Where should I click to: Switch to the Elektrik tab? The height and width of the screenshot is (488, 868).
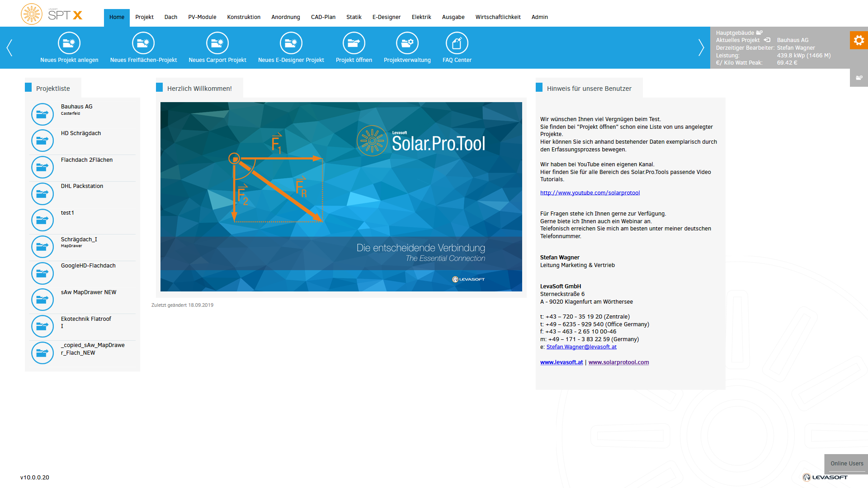click(x=421, y=17)
